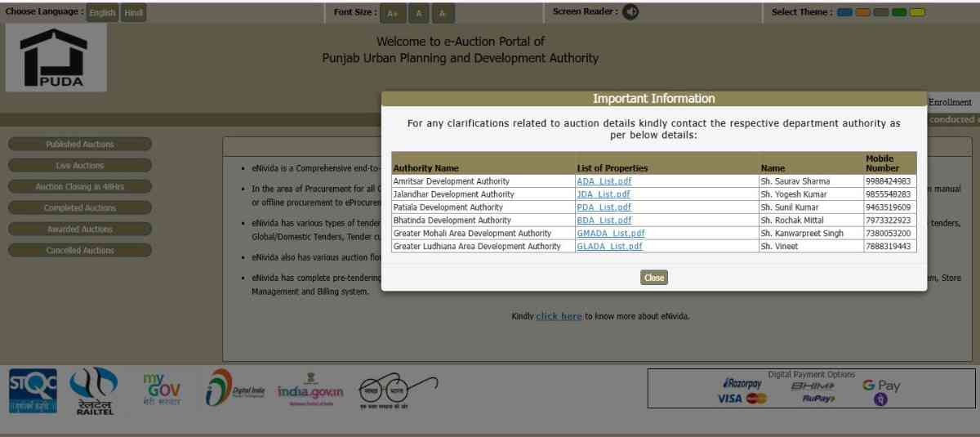Close the Important Information dialog
Image resolution: width=980 pixels, height=437 pixels.
click(x=654, y=278)
